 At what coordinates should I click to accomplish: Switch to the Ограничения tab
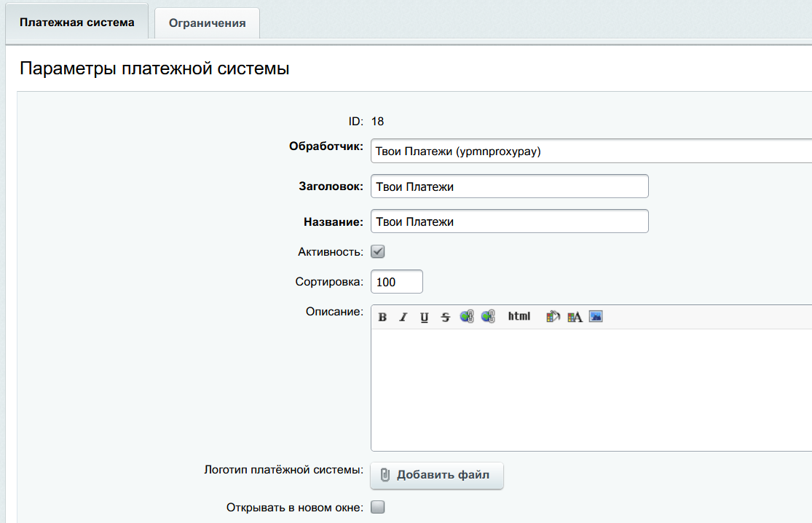click(x=207, y=23)
